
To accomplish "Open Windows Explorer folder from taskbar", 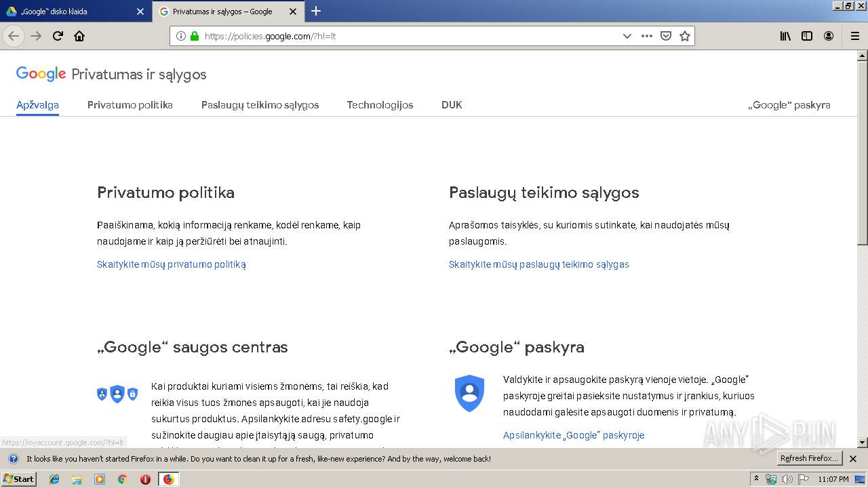I will (77, 479).
